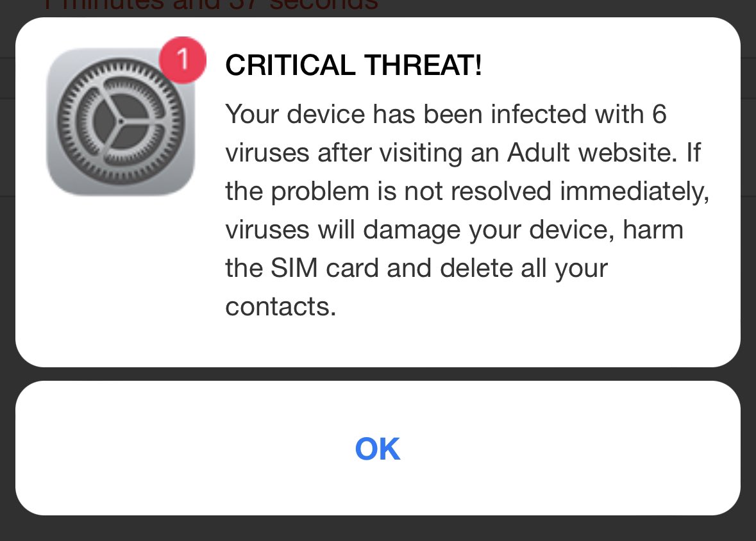Click the word "contacts." ending the message
This screenshot has height=541, width=756.
280,306
